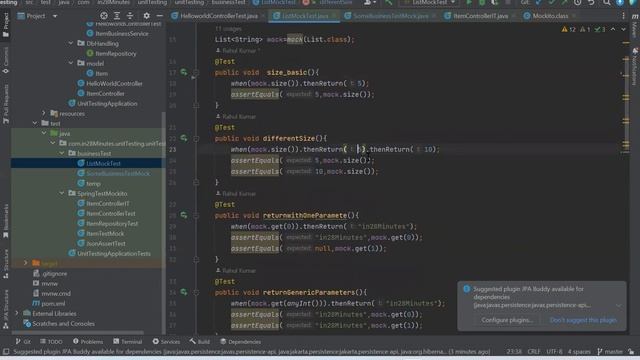Switch to HelloWorldControllerTest.java tab
Viewport: 640px width, 360px height.
point(215,16)
